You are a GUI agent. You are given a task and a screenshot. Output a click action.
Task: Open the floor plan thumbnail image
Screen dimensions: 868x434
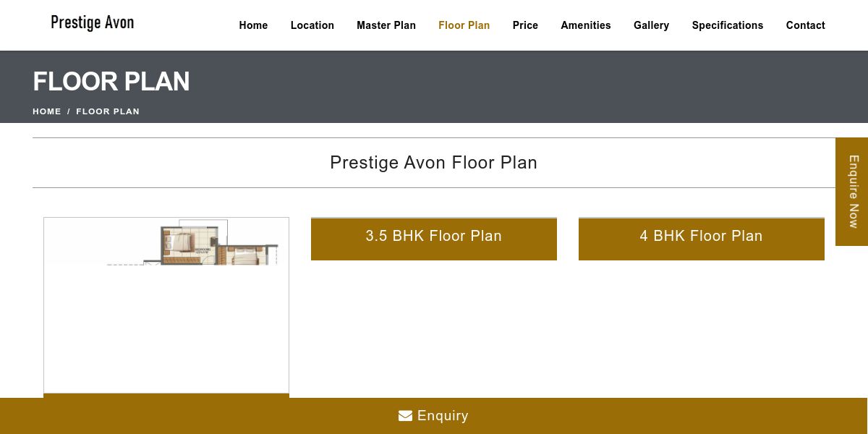point(166,305)
